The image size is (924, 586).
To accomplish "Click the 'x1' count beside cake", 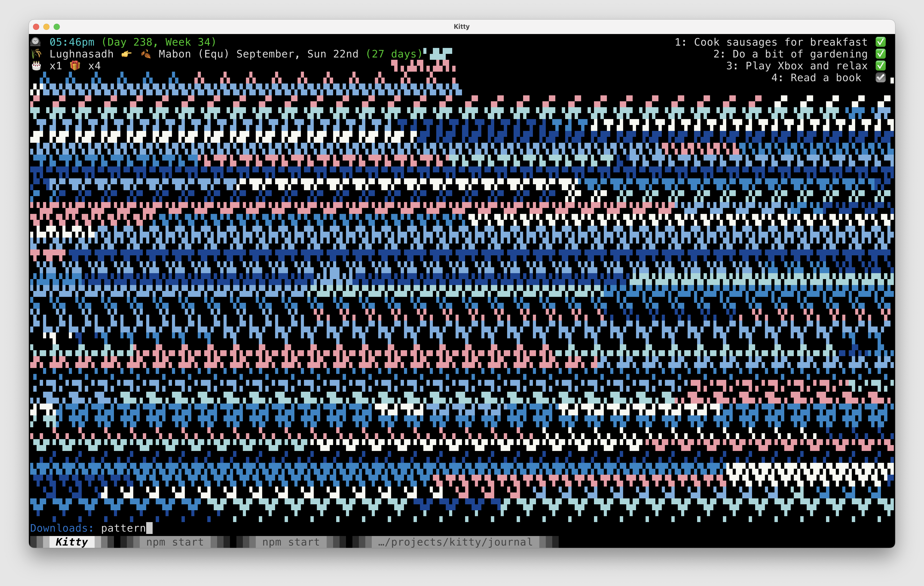I will pyautogui.click(x=56, y=66).
